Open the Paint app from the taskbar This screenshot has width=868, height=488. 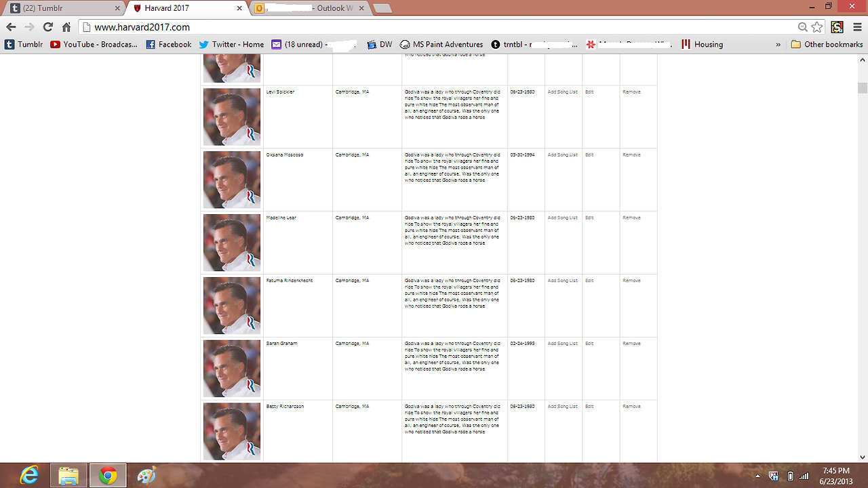pos(146,476)
